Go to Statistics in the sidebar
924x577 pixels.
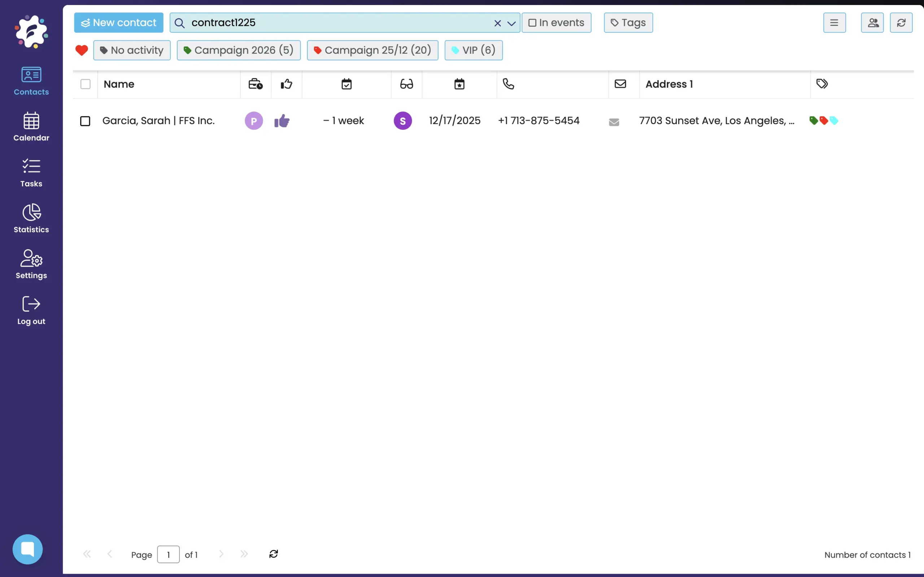pos(31,218)
